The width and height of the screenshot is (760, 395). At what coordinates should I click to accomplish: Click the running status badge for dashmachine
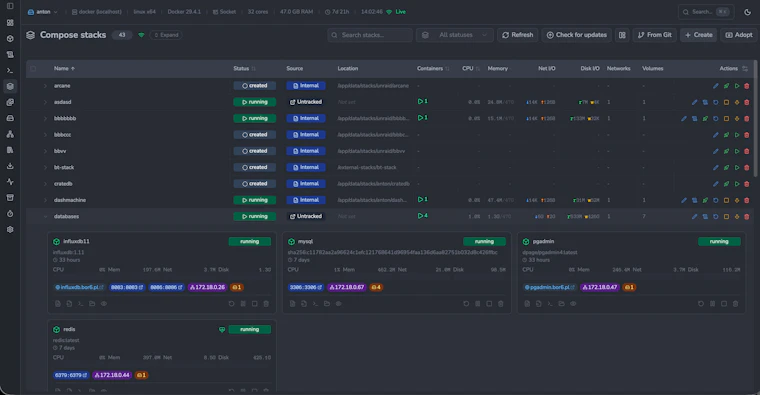pyautogui.click(x=254, y=200)
